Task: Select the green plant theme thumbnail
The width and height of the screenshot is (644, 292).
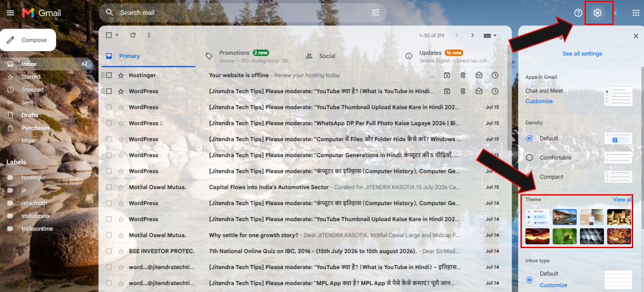Action: coord(564,237)
